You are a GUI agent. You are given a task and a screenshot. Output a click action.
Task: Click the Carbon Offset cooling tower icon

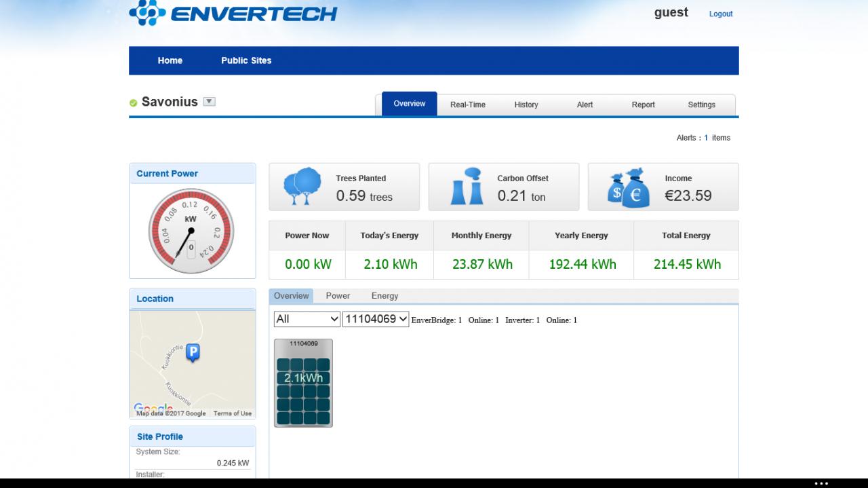[x=467, y=187]
